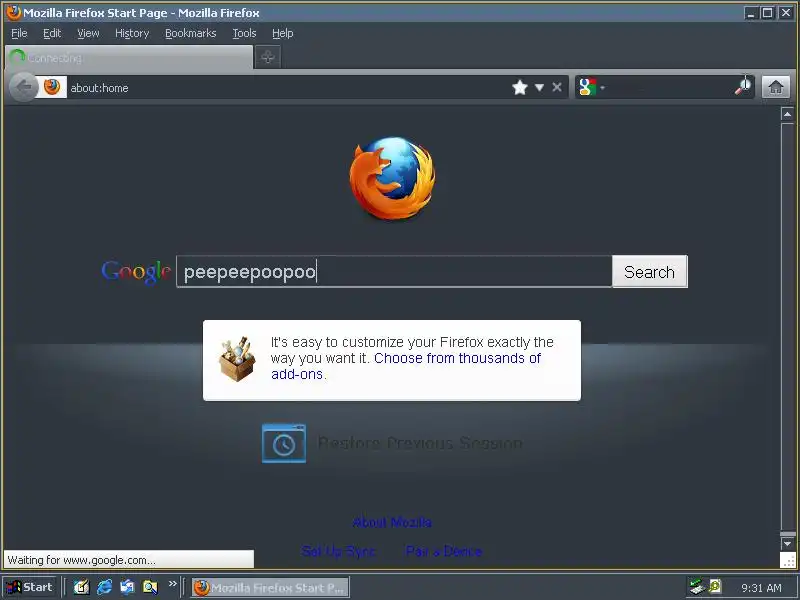This screenshot has height=600, width=800.
Task: Maximize the Firefox window
Action: click(x=767, y=13)
